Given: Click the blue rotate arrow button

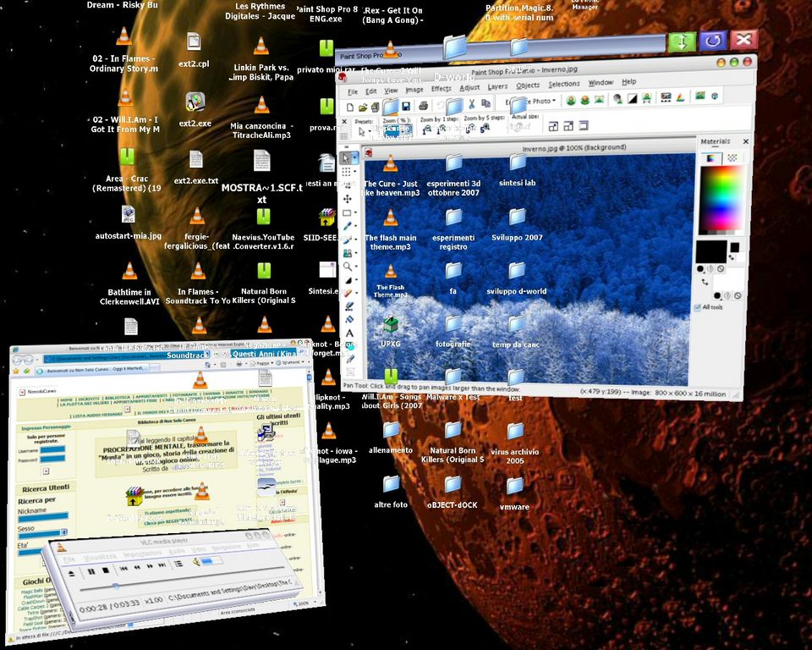Looking at the screenshot, I should 713,41.
